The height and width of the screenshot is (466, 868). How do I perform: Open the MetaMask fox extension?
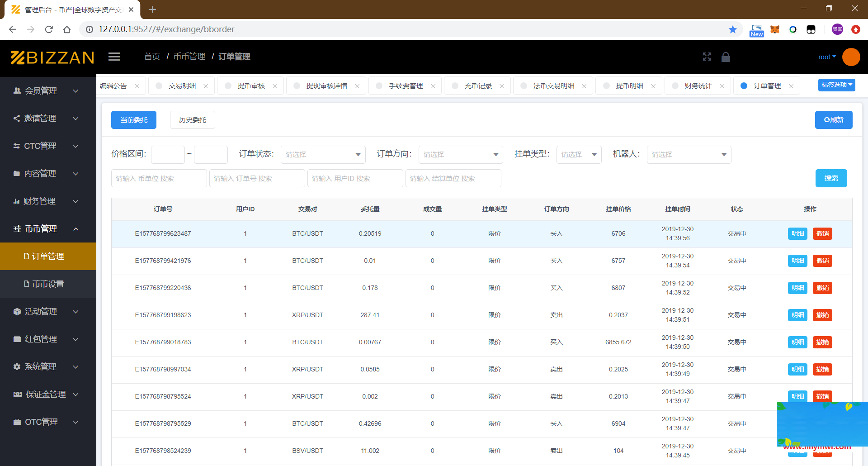[775, 29]
